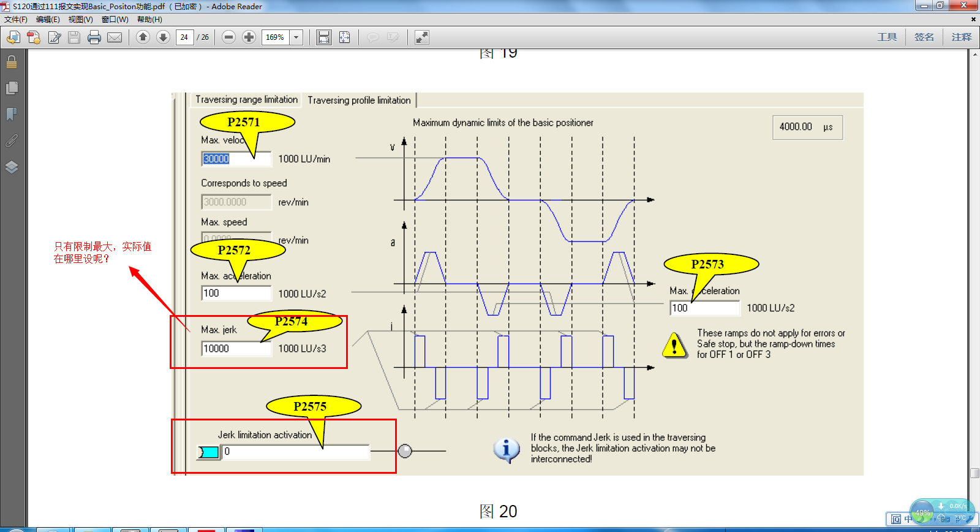Viewport: 980px width, 532px height.
Task: Click the convert file to PDF online icon
Action: (x=13, y=37)
